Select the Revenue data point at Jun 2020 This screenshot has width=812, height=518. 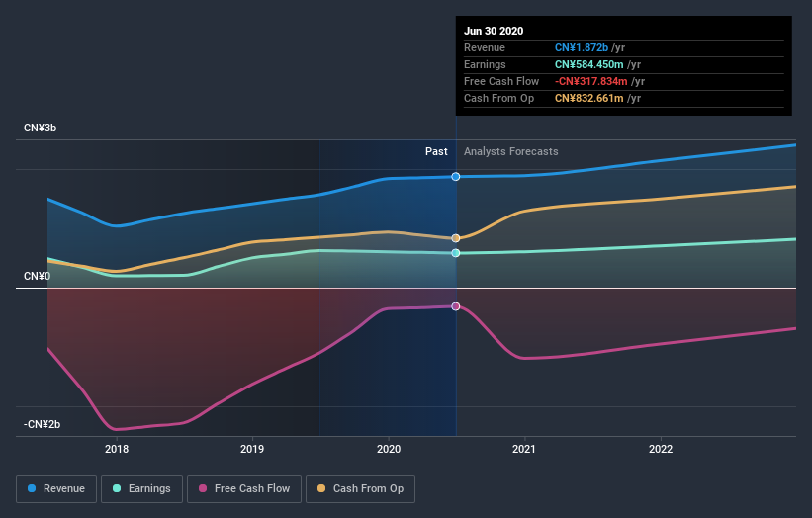pos(456,177)
